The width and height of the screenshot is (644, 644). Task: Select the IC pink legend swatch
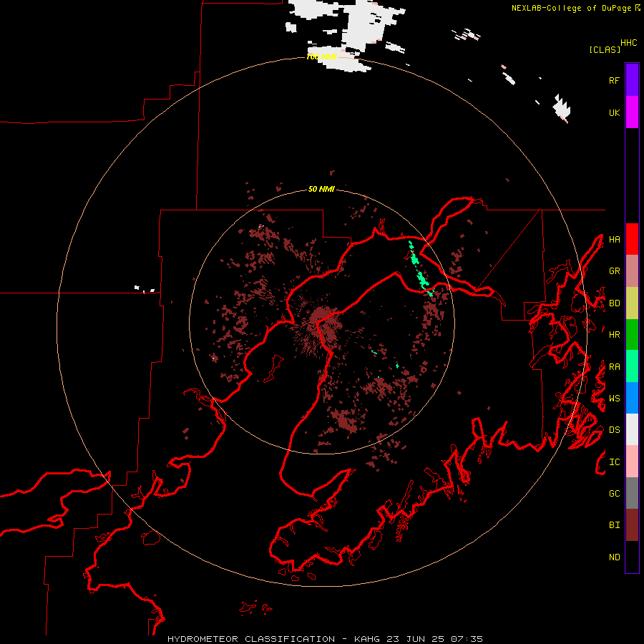click(632, 462)
